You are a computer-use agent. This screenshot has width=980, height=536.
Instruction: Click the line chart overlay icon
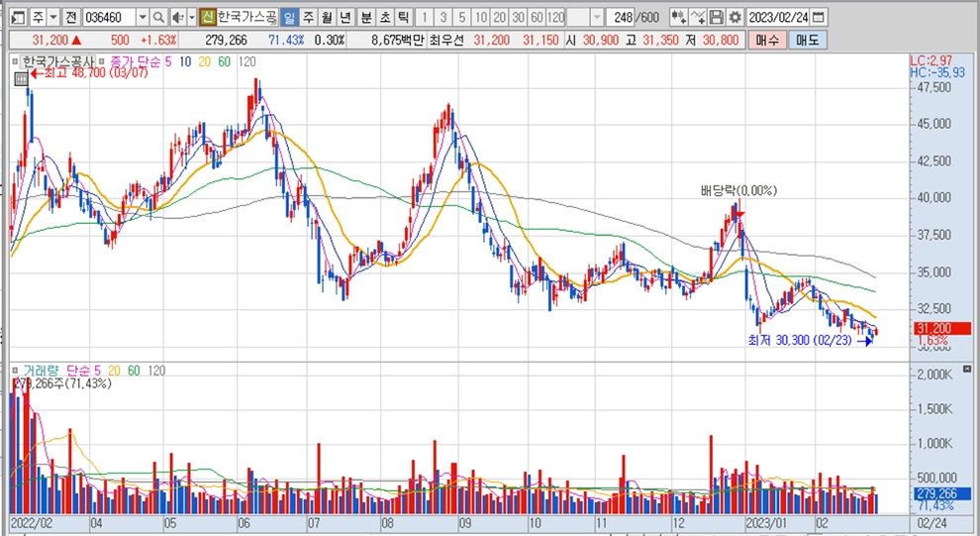click(x=697, y=18)
